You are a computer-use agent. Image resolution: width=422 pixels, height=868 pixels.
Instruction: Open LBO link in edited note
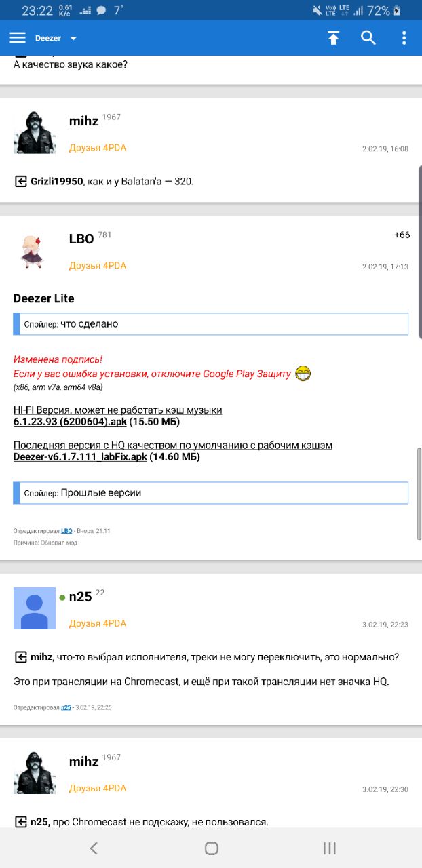tap(66, 531)
